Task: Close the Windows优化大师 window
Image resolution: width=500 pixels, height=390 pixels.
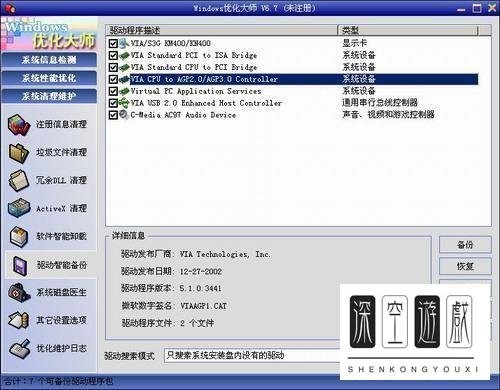Action: tap(492, 8)
